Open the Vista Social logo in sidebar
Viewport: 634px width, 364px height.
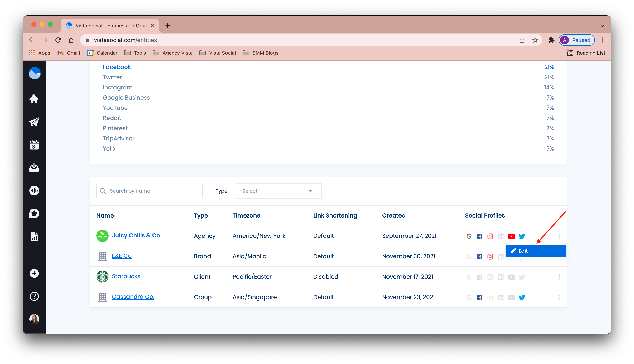(x=35, y=73)
